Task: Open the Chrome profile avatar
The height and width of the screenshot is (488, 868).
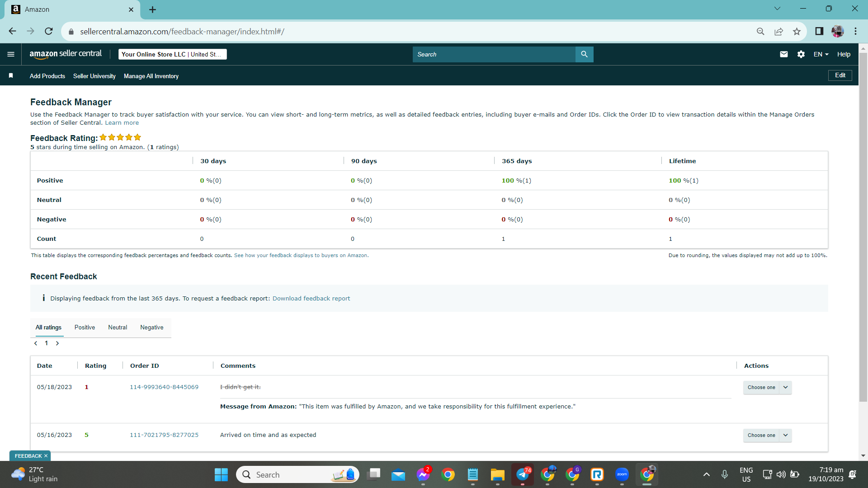Action: pyautogui.click(x=837, y=31)
